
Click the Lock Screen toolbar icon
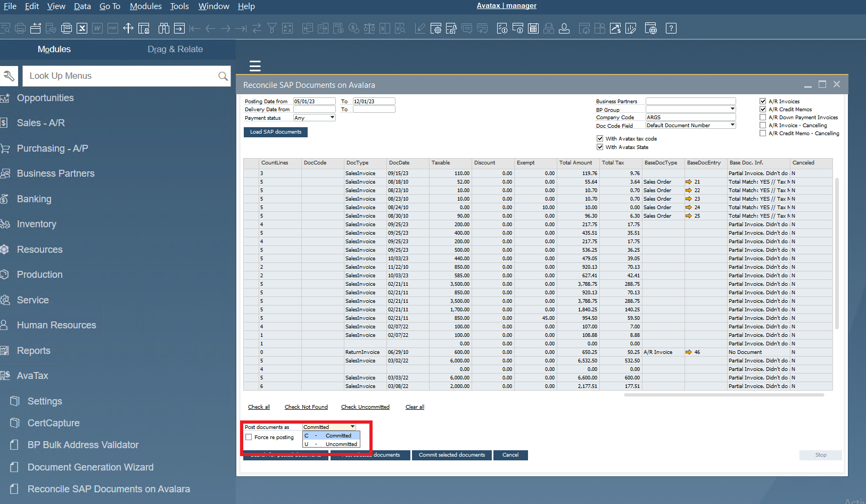point(144,28)
